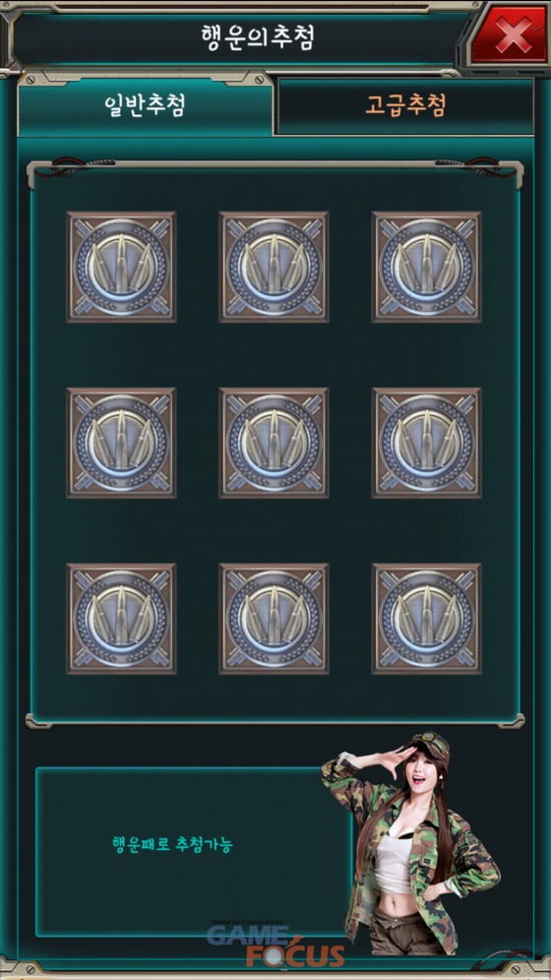This screenshot has width=551, height=980.
Task: Click empty area between card rows
Action: 275,355
